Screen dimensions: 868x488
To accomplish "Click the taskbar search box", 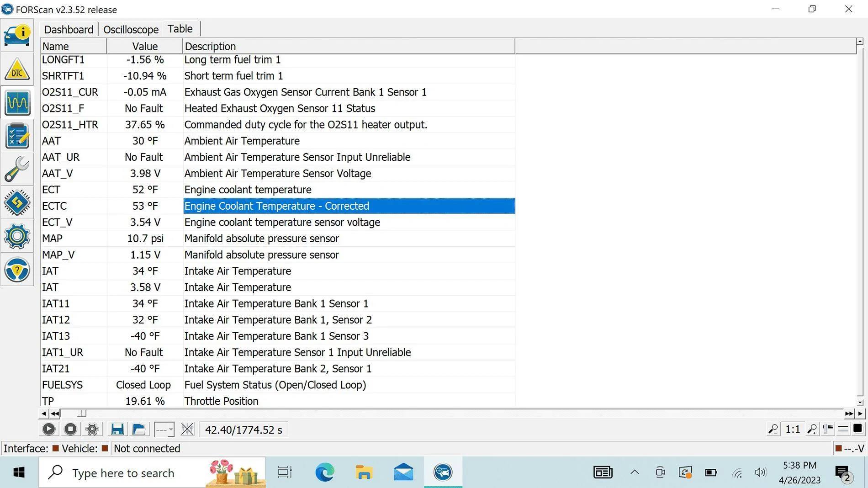I will coord(152,472).
